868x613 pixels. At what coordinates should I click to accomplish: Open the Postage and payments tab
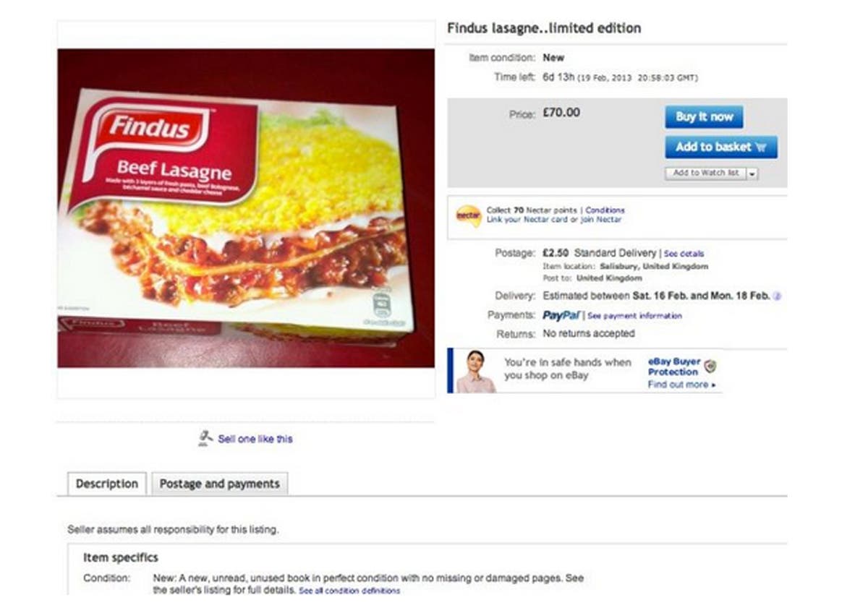click(x=219, y=484)
